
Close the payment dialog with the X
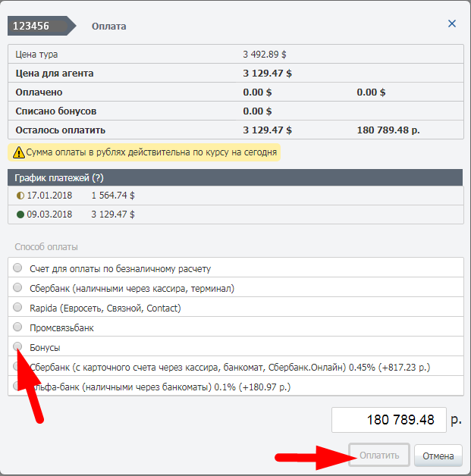(452, 23)
